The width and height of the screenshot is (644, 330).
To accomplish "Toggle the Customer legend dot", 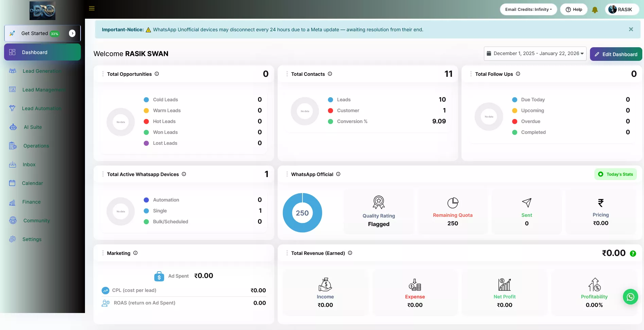I will click(330, 110).
